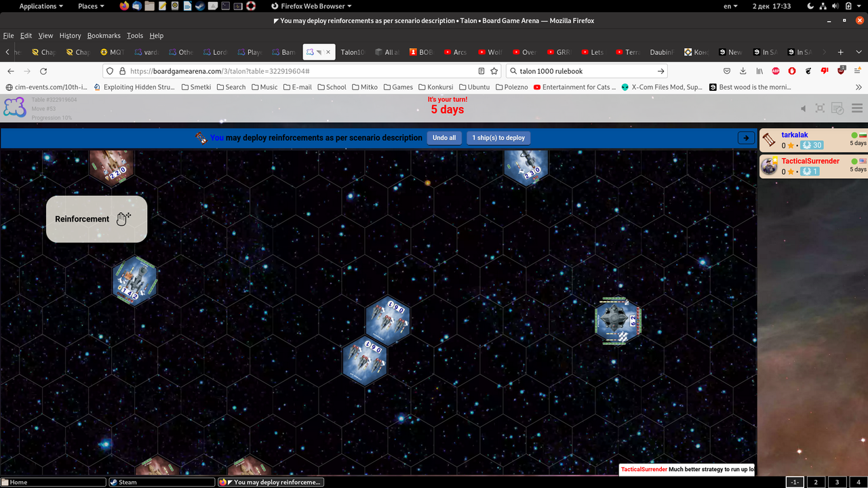The width and height of the screenshot is (868, 488).
Task: Click the Board Game Arena logo
Action: (15, 108)
